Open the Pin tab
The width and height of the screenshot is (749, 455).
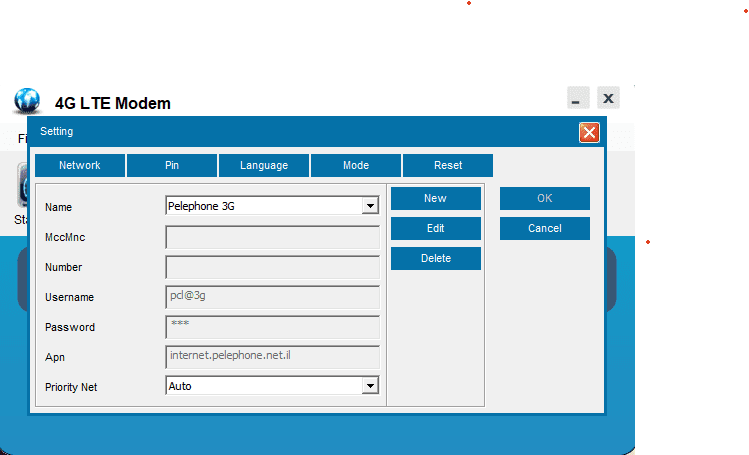click(172, 165)
